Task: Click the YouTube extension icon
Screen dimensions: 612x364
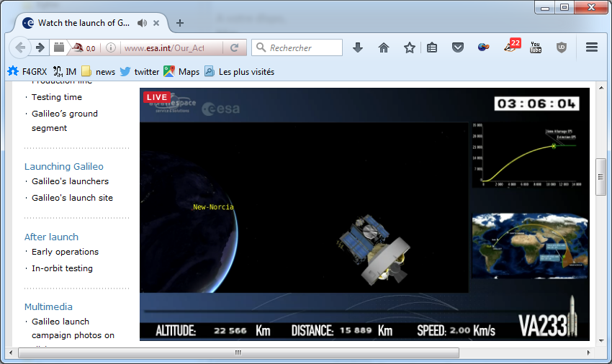Action: point(536,47)
